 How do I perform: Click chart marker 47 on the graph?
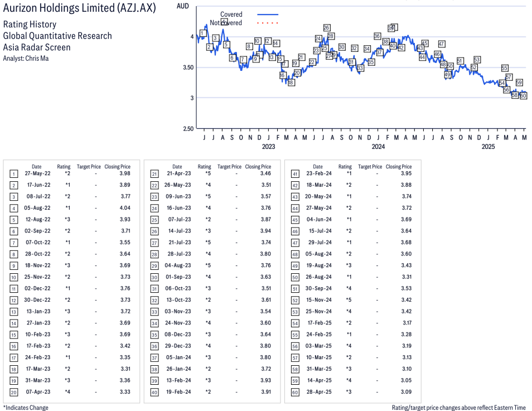441,44
